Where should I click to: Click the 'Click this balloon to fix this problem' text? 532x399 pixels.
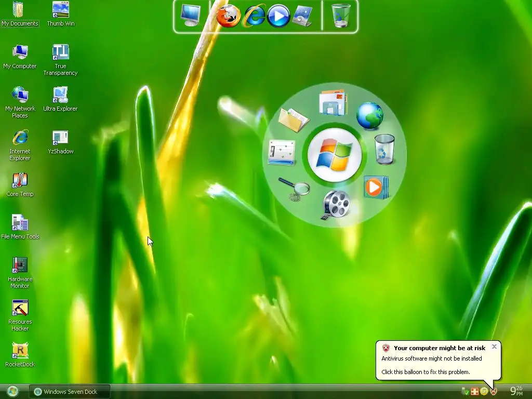click(425, 372)
